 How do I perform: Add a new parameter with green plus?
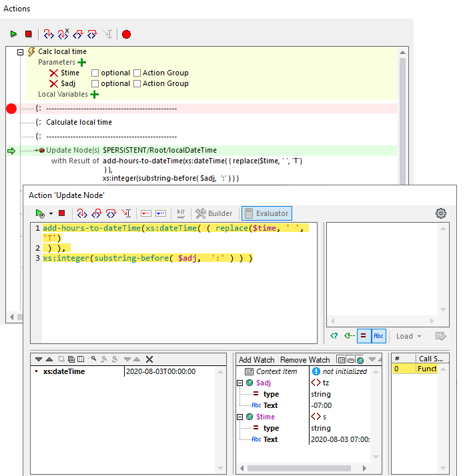(x=82, y=62)
